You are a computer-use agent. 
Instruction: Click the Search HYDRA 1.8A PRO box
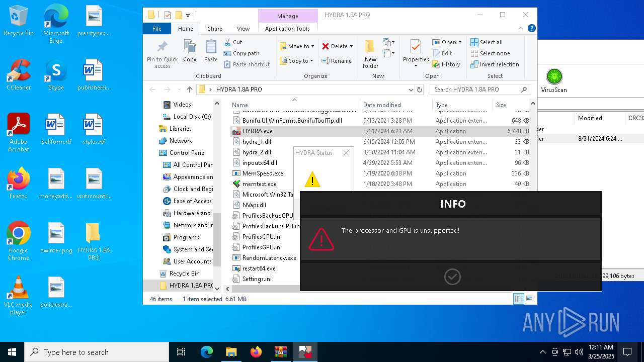480,89
